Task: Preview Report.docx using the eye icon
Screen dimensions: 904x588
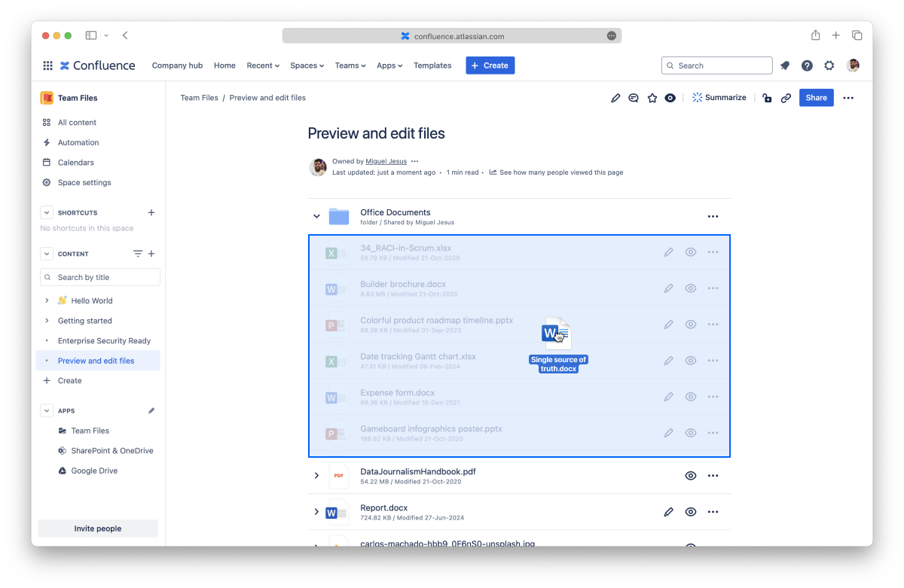Action: pos(690,512)
